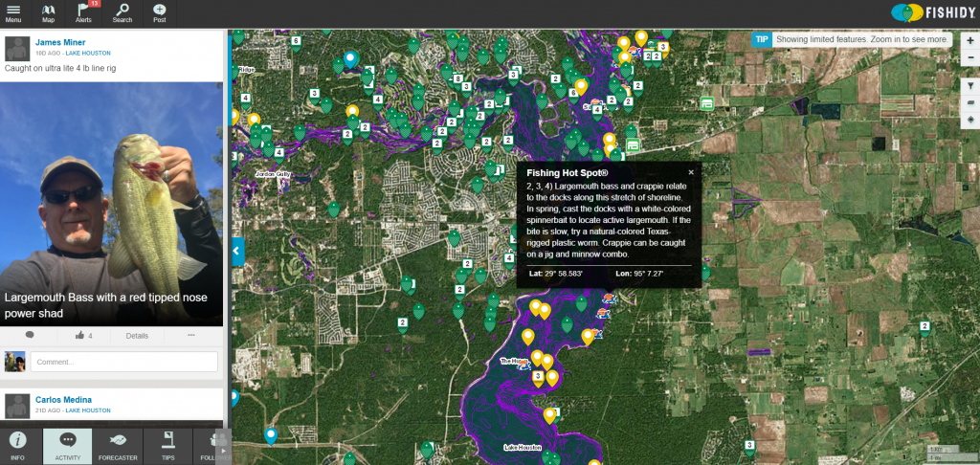Open the more options ellipsis on post
Image resolution: width=980 pixels, height=465 pixels.
point(191,336)
